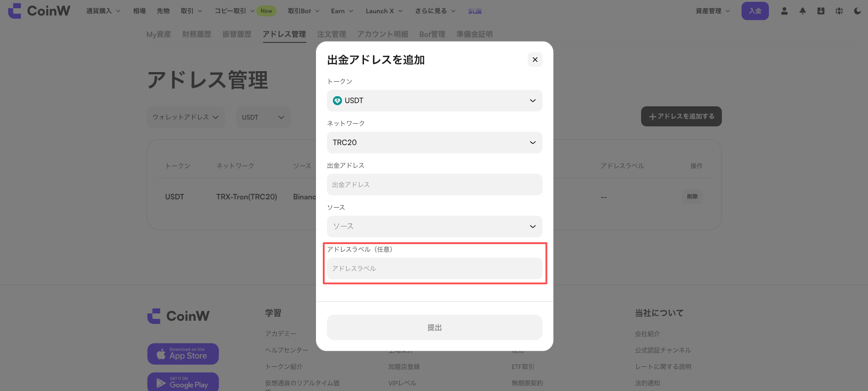Open the さらに見る menu
Image resolution: width=868 pixels, height=391 pixels.
point(435,11)
